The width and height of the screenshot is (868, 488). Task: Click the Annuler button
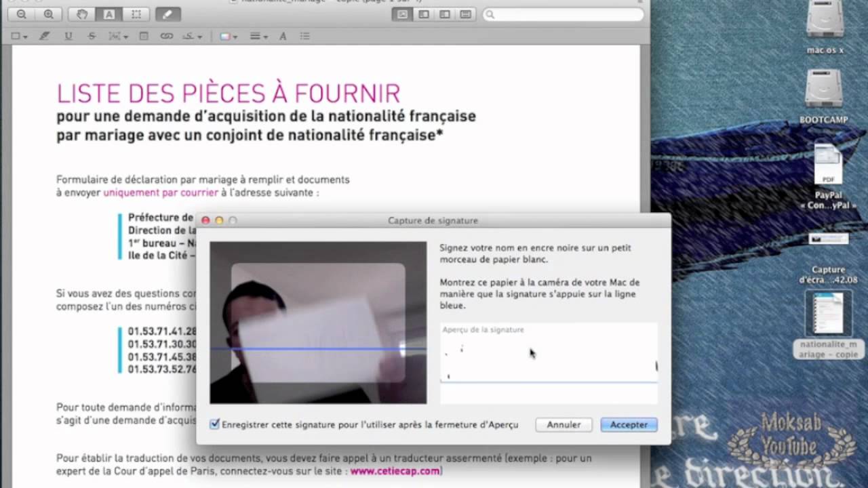coord(564,424)
